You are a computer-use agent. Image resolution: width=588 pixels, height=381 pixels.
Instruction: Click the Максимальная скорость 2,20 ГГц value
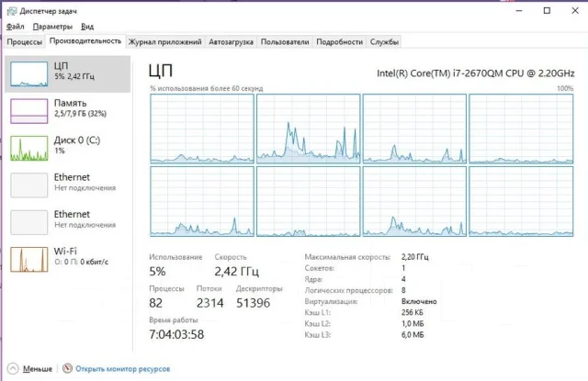coord(414,257)
